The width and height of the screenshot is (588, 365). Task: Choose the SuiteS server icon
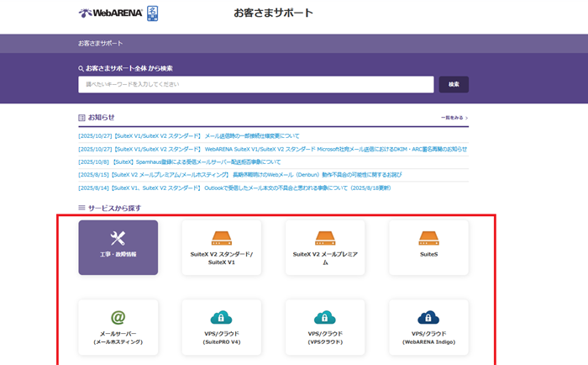click(428, 238)
